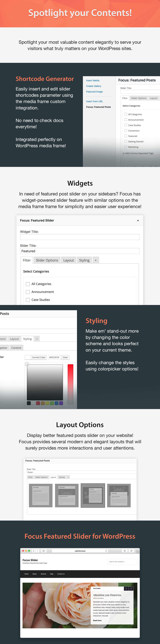This screenshot has width=160, height=644.
Task: Click the Current Color button
Action: coord(36,357)
